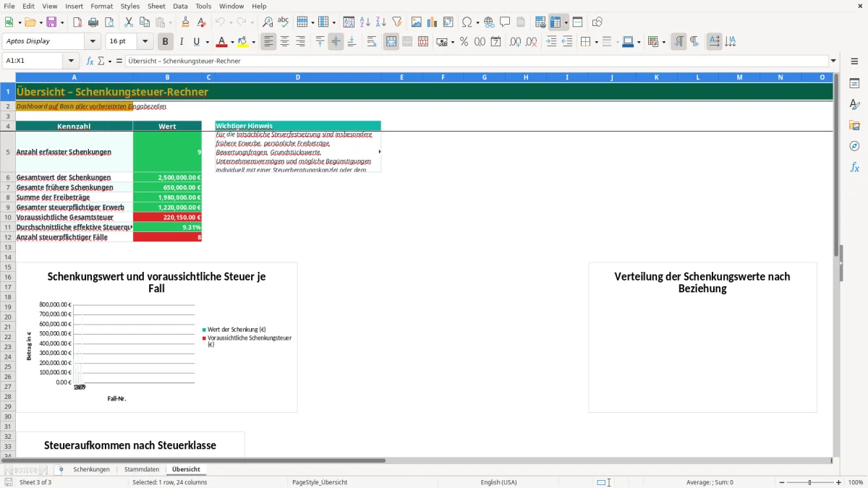Screen dimensions: 868x488
Task: Expand the formula bar
Action: click(833, 61)
